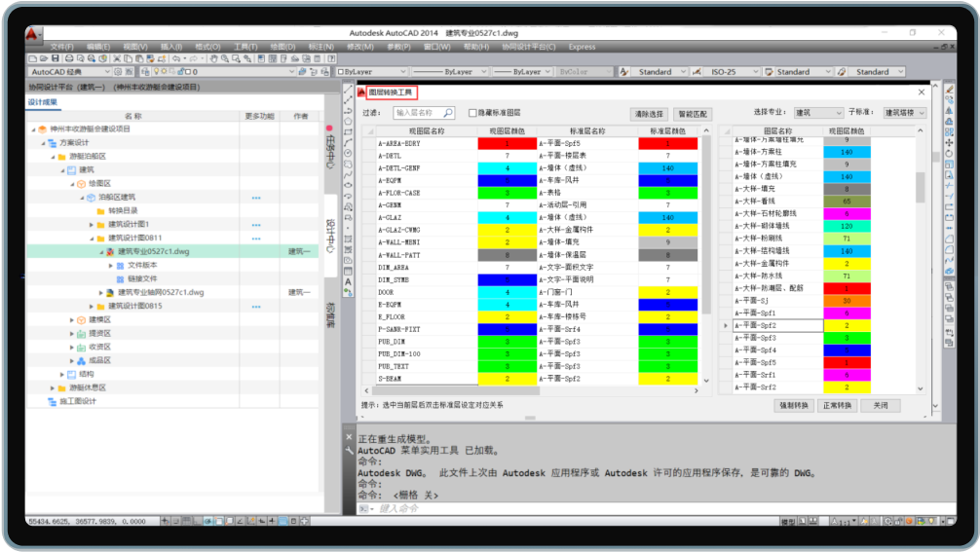Select the Line draw tool
This screenshot has height=552, width=980.
click(x=348, y=89)
